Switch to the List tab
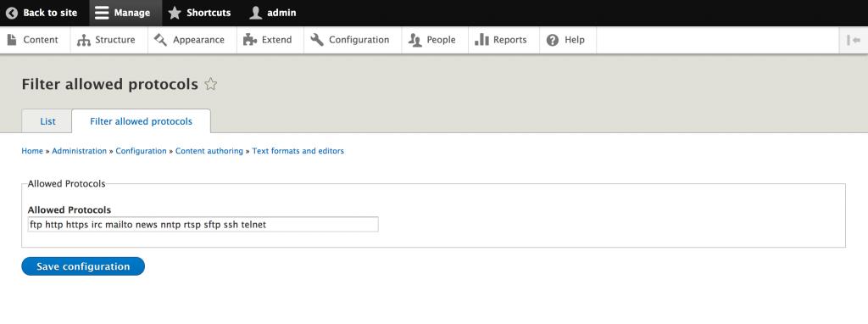The height and width of the screenshot is (324, 868). 47,121
